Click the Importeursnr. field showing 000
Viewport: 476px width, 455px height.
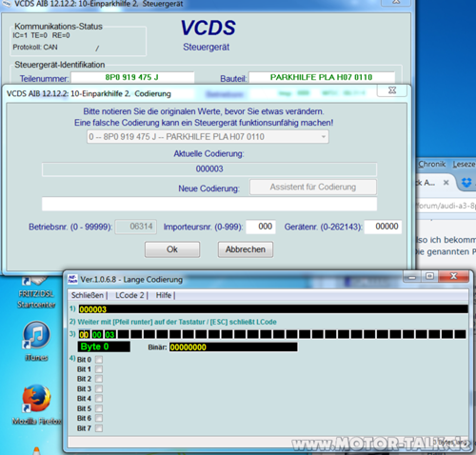pos(261,227)
